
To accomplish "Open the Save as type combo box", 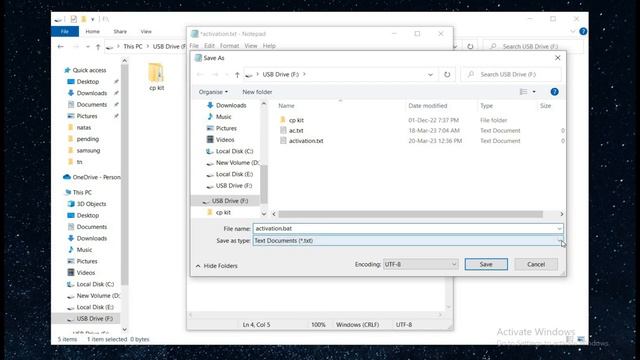I will (408, 240).
